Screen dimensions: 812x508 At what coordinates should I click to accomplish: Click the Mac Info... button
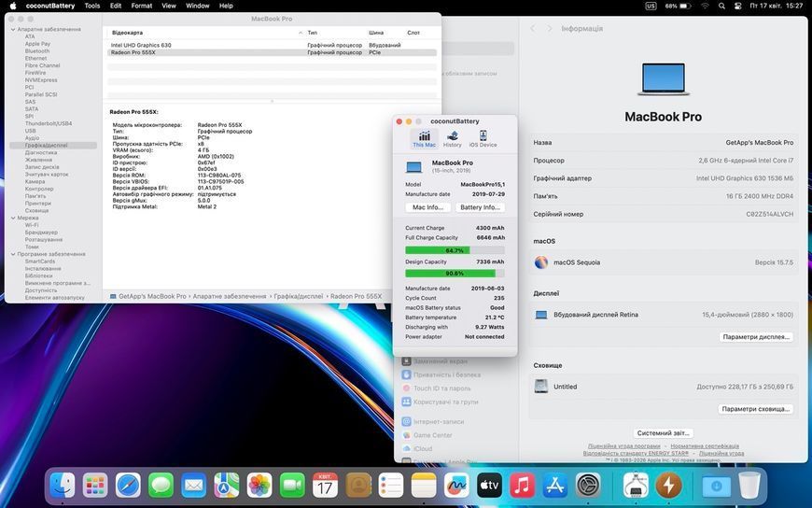pyautogui.click(x=427, y=207)
